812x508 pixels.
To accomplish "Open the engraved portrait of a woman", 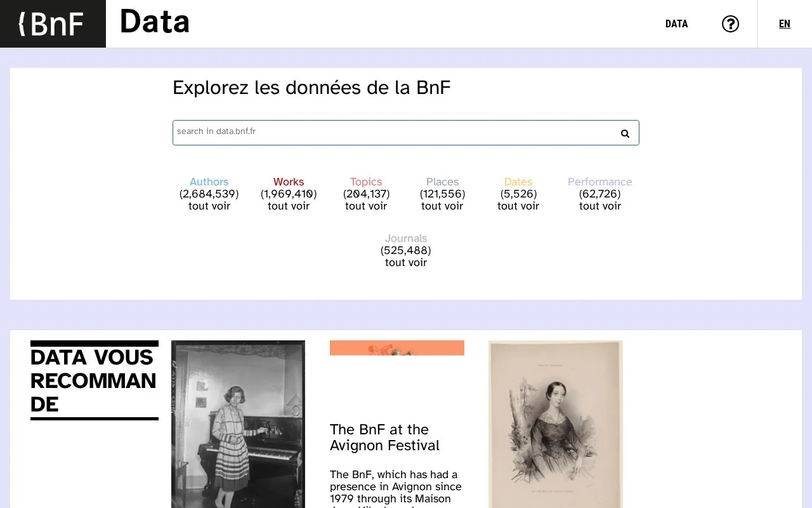I will [x=556, y=424].
